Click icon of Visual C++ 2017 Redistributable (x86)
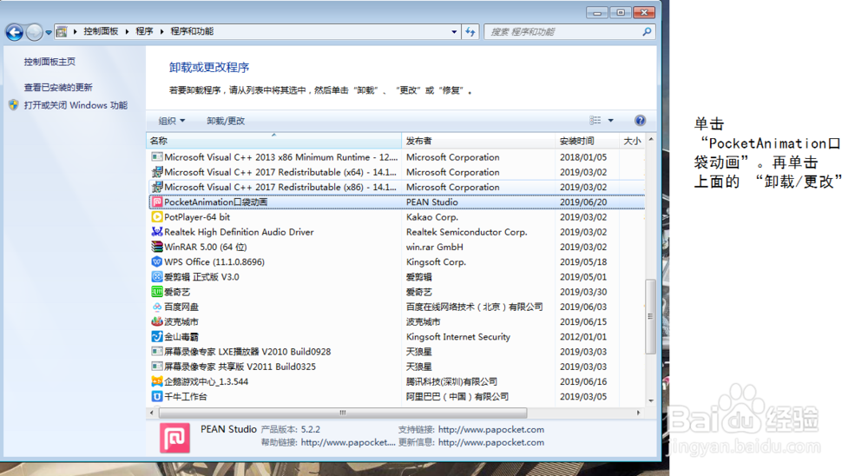868x476 pixels. (x=157, y=188)
